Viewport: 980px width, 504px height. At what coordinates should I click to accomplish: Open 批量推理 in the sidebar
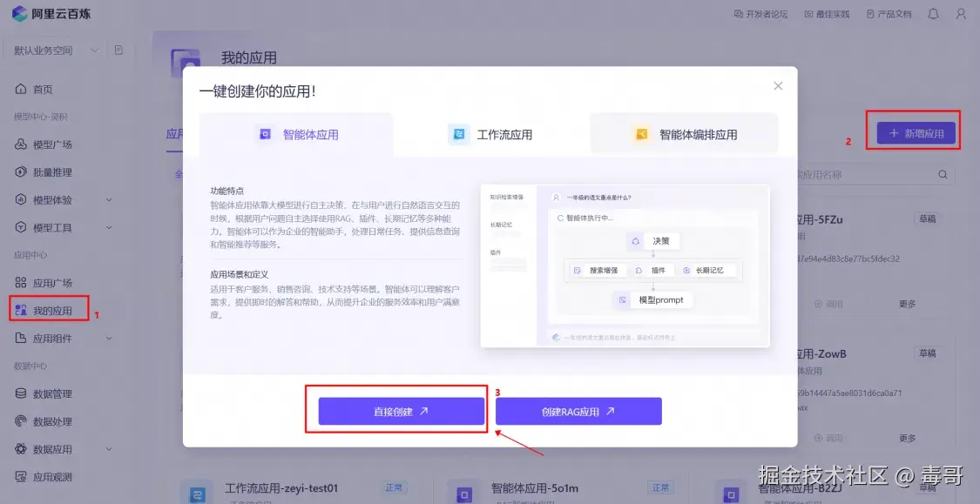(x=52, y=171)
